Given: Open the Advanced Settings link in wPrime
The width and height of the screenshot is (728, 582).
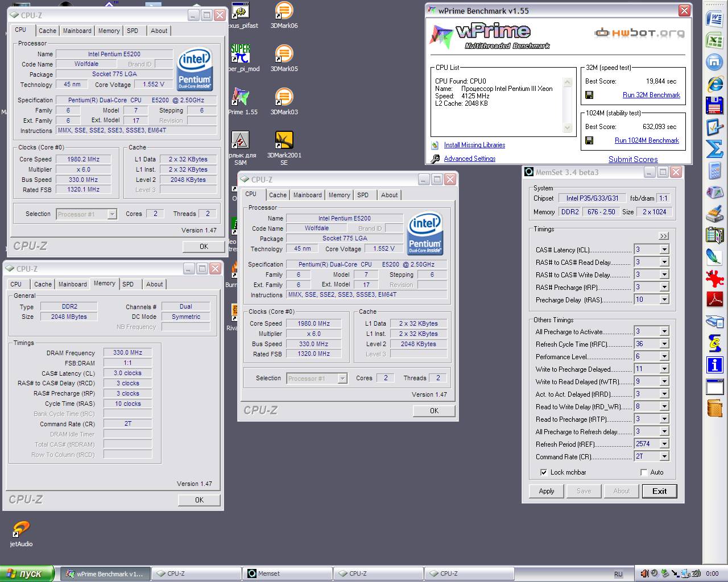Looking at the screenshot, I should click(469, 159).
